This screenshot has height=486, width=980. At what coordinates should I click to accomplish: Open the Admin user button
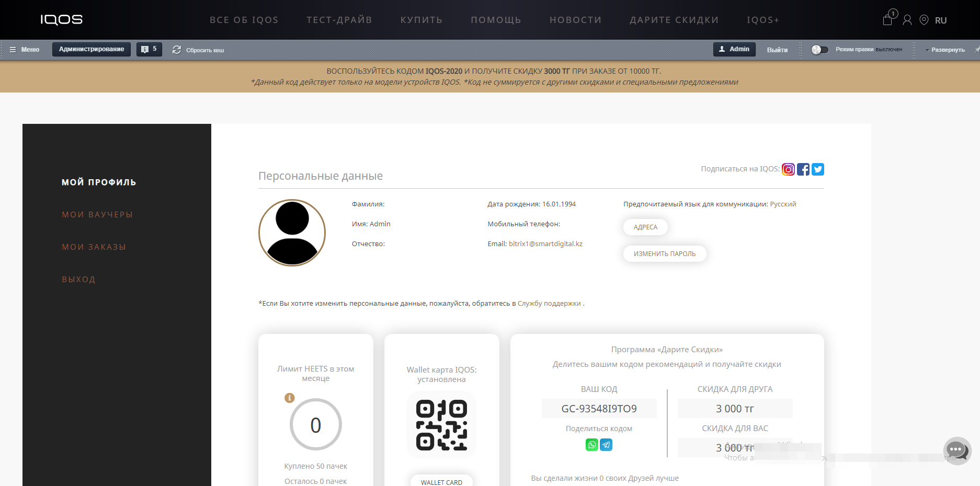734,49
